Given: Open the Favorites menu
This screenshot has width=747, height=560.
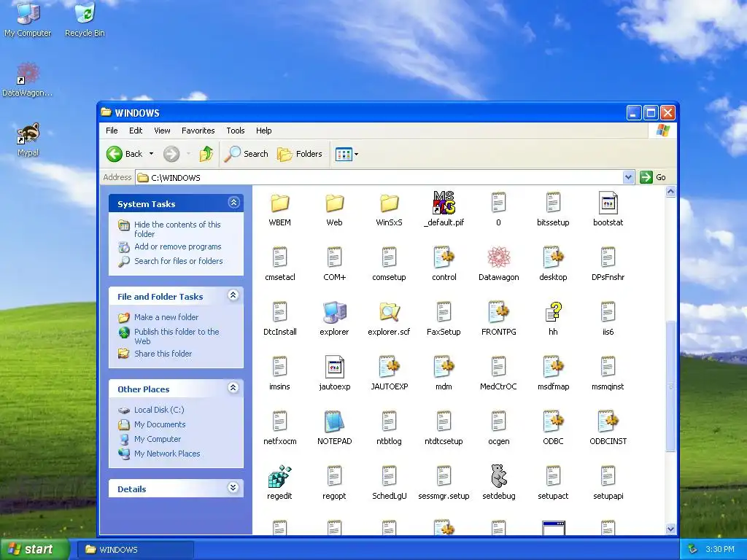Looking at the screenshot, I should point(198,131).
